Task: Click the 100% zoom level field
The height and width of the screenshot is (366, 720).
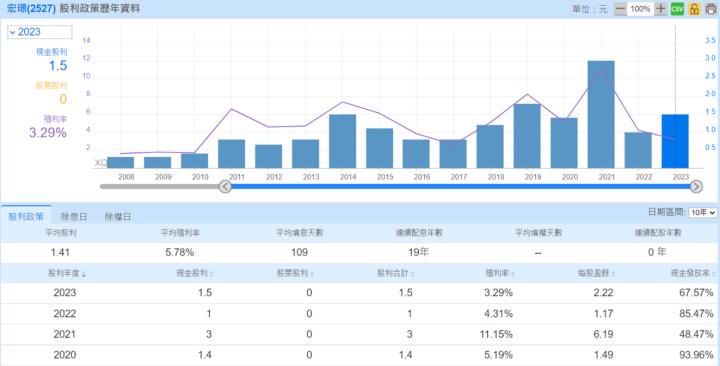Action: 640,9
